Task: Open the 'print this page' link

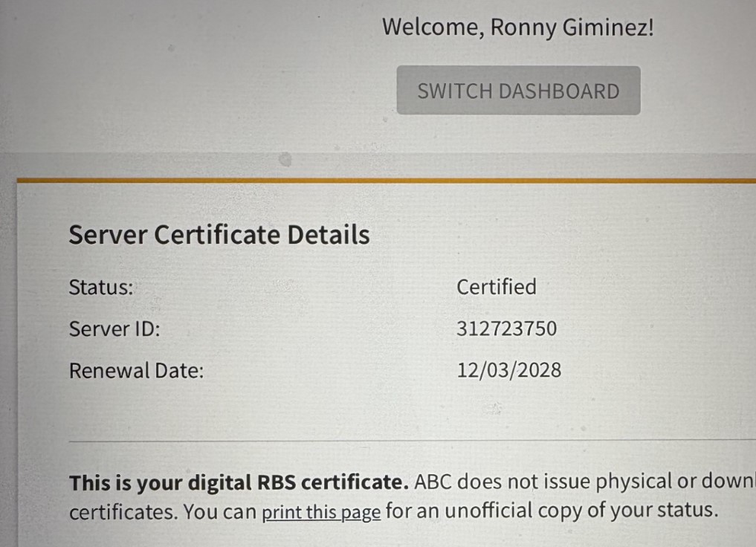Action: click(x=321, y=512)
